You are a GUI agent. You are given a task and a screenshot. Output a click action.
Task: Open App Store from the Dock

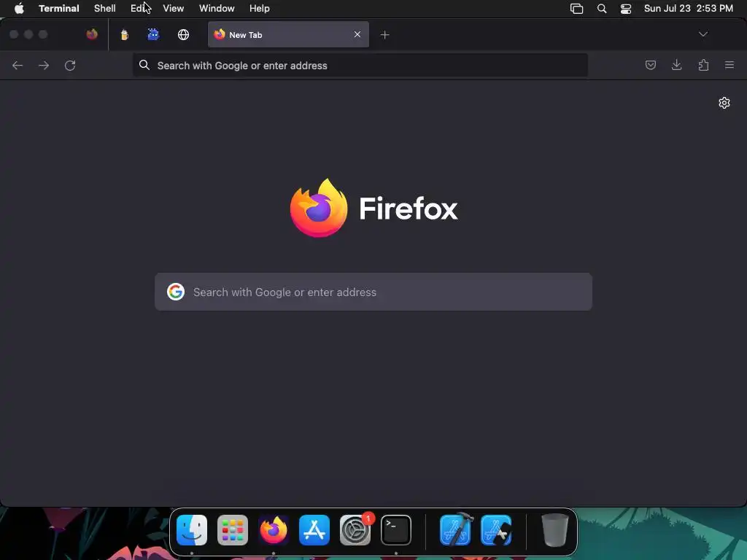pos(314,530)
